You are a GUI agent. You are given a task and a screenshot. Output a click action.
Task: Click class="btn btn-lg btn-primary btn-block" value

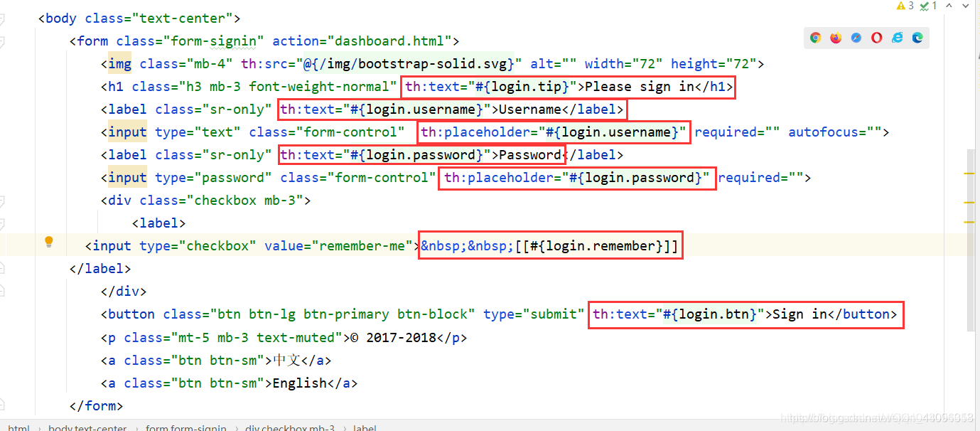click(x=320, y=314)
